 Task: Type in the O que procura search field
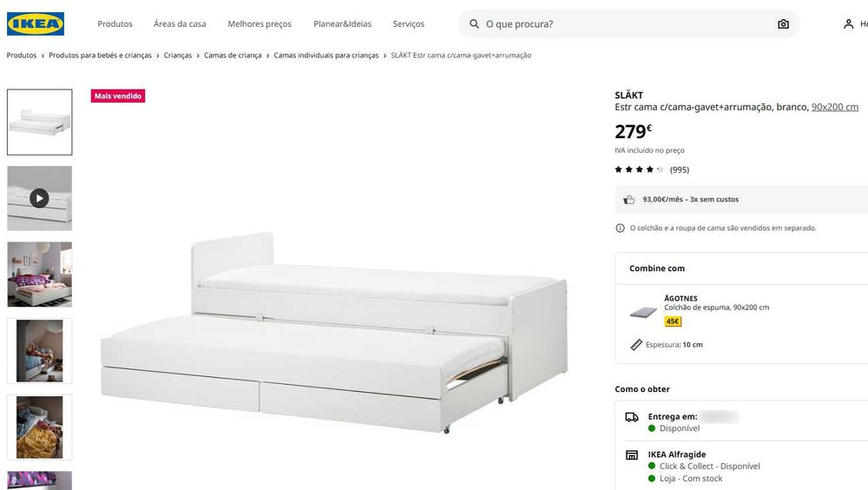coord(625,23)
